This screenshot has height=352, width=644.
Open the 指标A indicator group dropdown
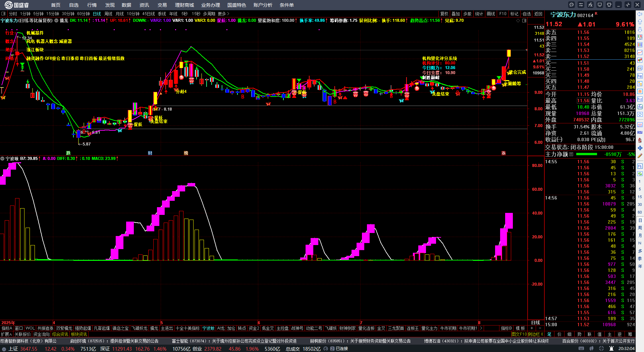[x=7, y=328]
